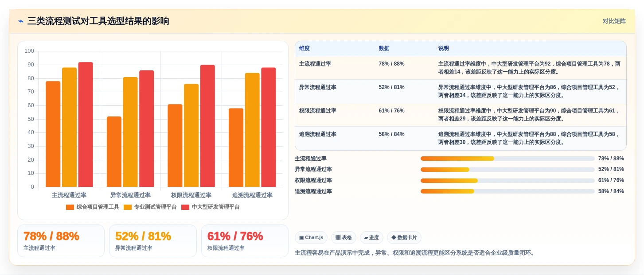Click x-axis label 主流程通过率
This screenshot has height=275, width=644.
pos(69,195)
